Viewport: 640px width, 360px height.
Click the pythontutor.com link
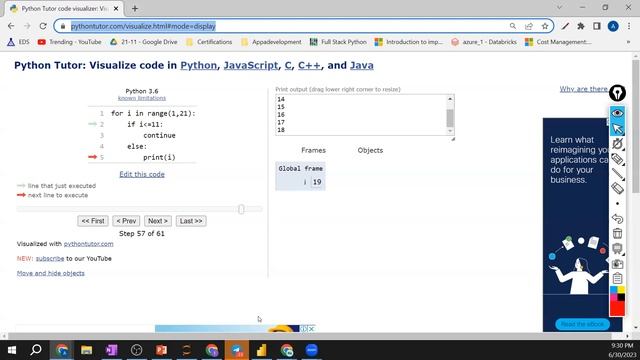(89, 244)
